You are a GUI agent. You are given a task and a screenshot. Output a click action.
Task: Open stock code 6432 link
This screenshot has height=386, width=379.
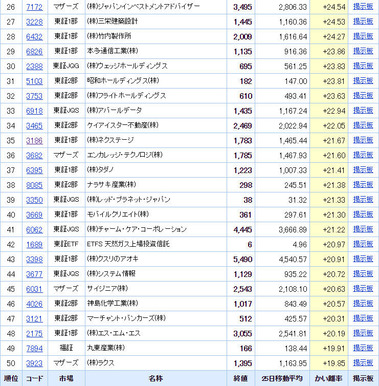[x=34, y=37]
